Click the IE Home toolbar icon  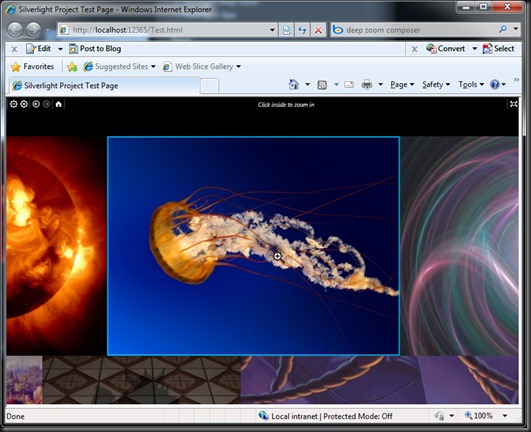pyautogui.click(x=294, y=84)
